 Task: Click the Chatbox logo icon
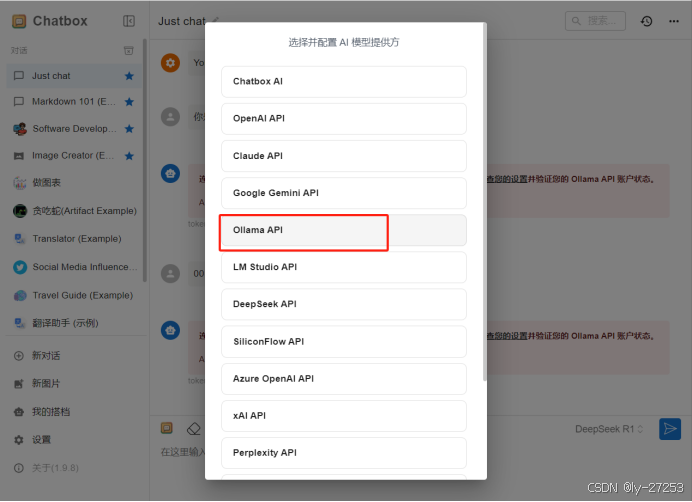19,21
